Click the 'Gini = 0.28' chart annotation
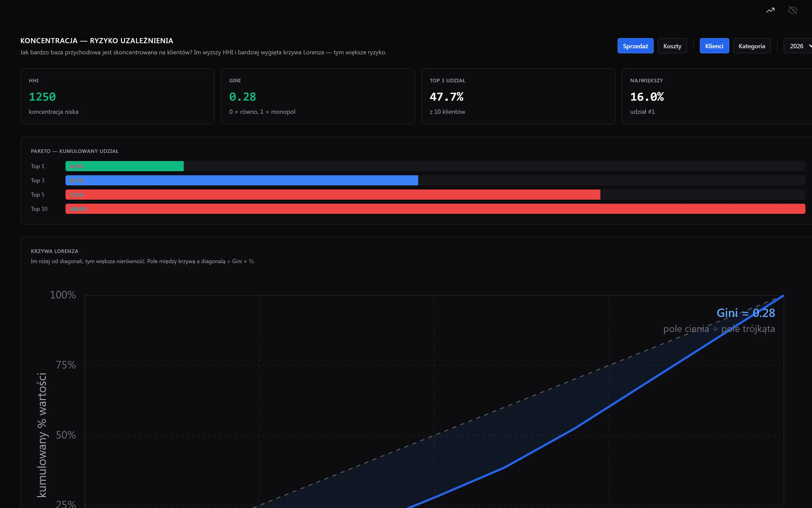This screenshot has height=508, width=812. 746,313
